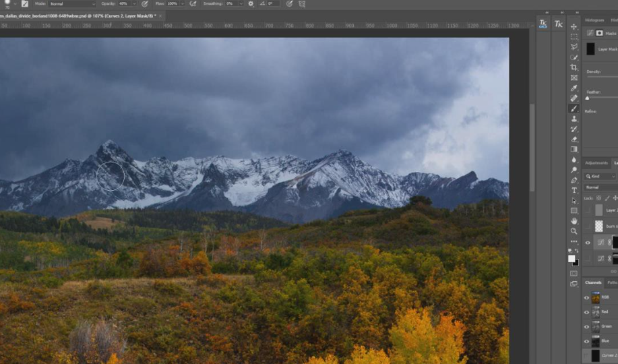This screenshot has height=364, width=618.
Task: Select the Frame tool
Action: [574, 78]
